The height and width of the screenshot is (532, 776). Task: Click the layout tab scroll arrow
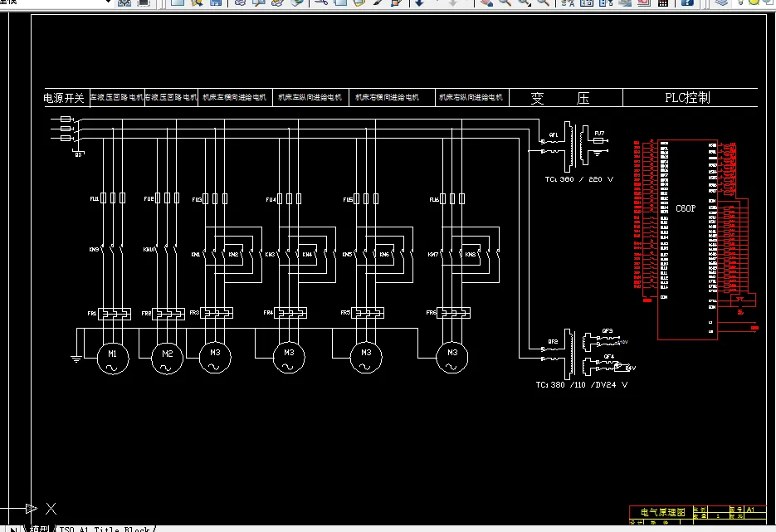(13, 529)
